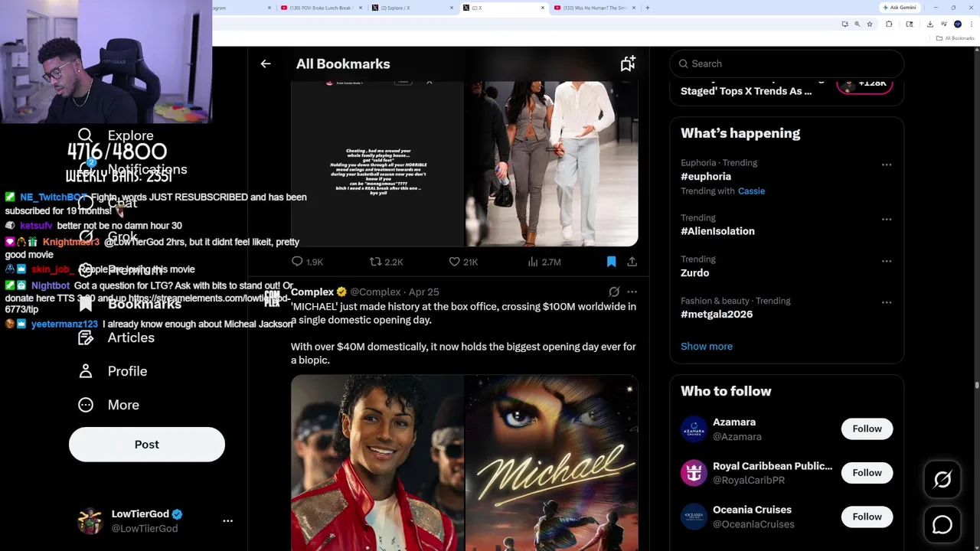Viewport: 980px width, 551px height.
Task: Open the Chrome profile avatar
Action: [958, 24]
